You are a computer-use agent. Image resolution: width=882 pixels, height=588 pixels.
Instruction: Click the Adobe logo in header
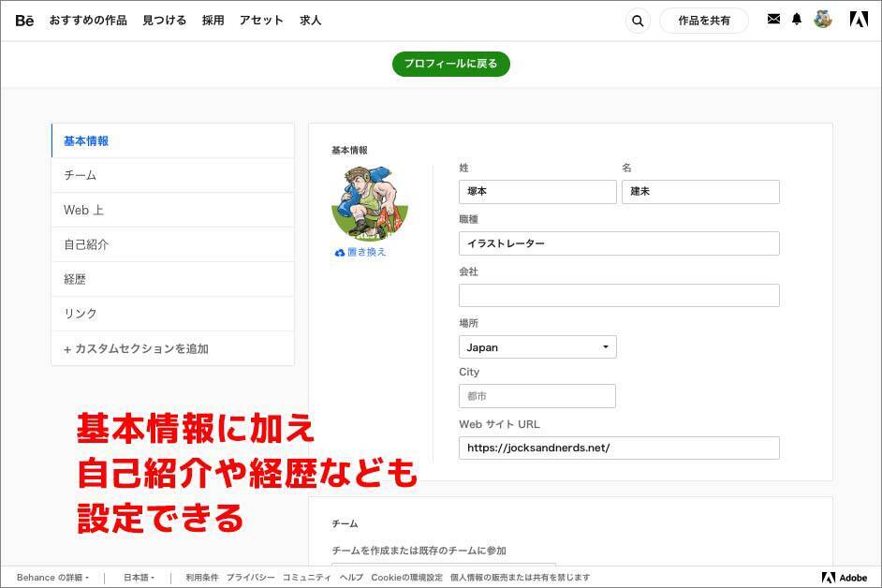pos(859,20)
